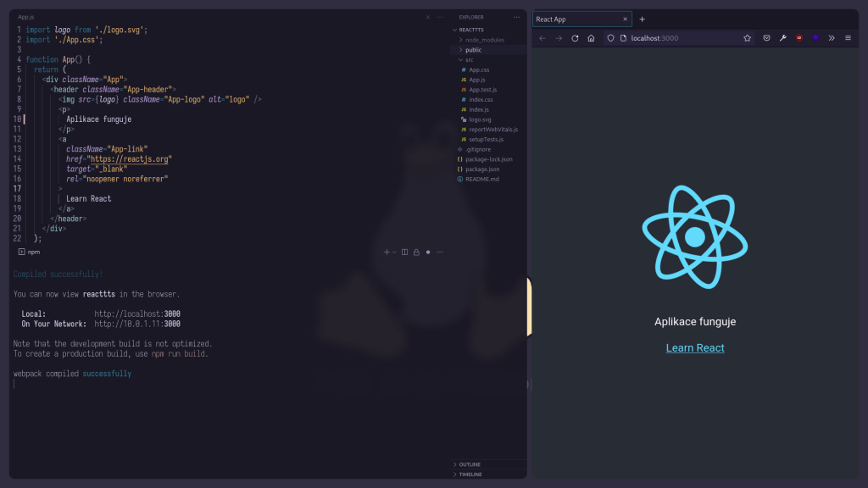Click the browser home icon
The image size is (868, 488).
[591, 38]
